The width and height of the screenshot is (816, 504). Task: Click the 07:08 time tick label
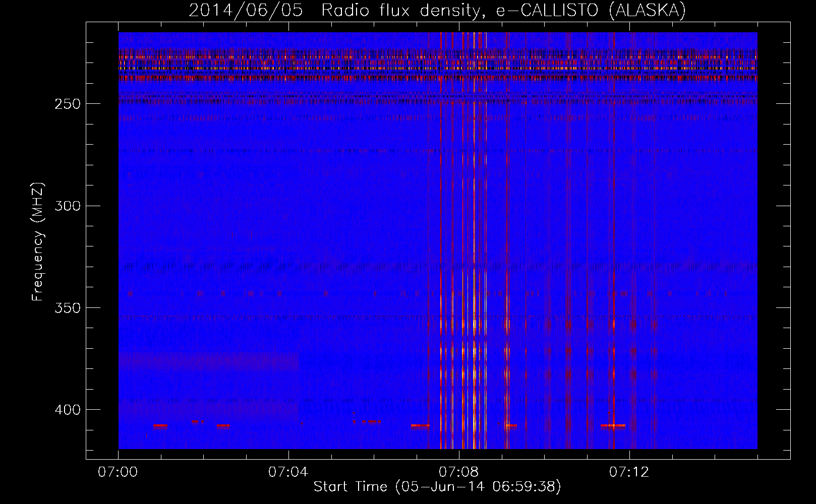[x=459, y=472]
